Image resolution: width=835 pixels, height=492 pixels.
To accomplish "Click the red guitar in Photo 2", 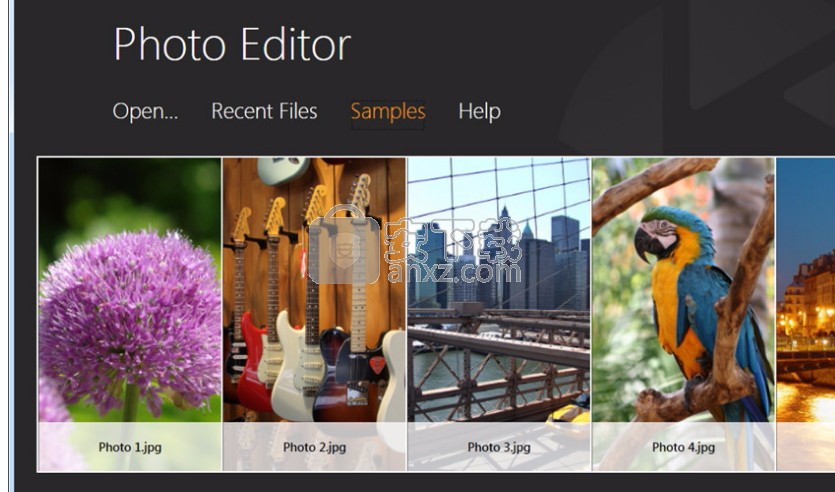I will point(251,367).
